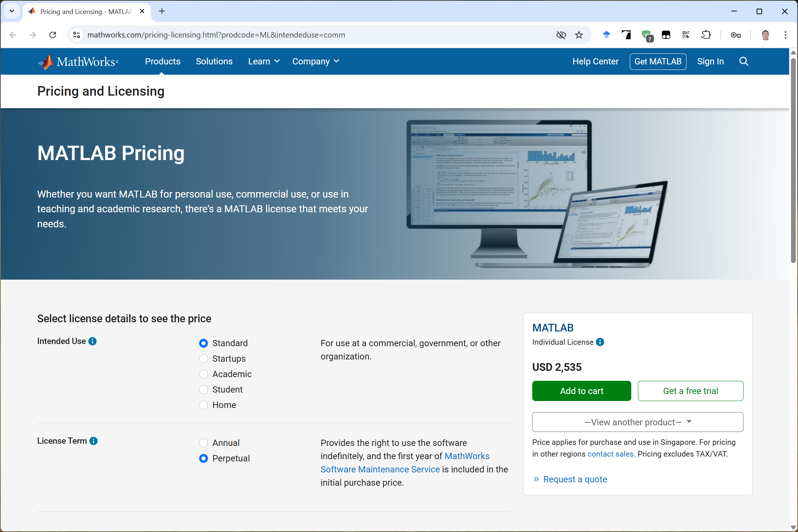This screenshot has width=798, height=532.
Task: Open the tab search dropdown arrow
Action: click(12, 11)
